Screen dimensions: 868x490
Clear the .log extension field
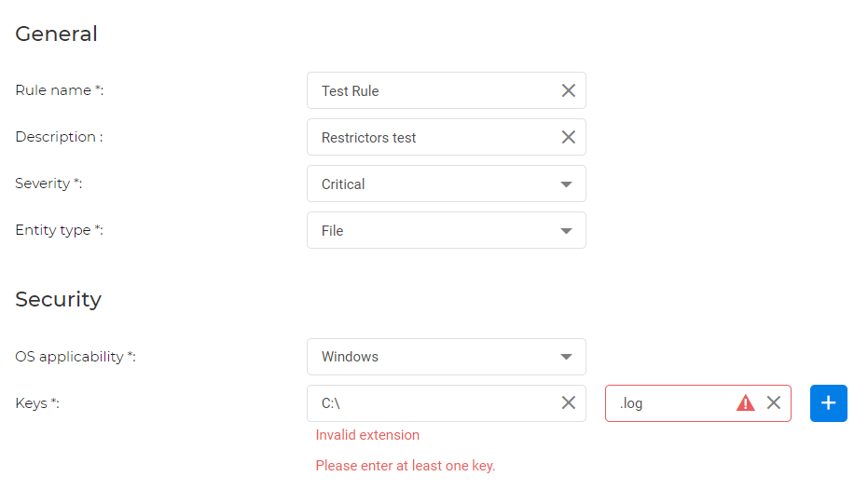(x=773, y=403)
